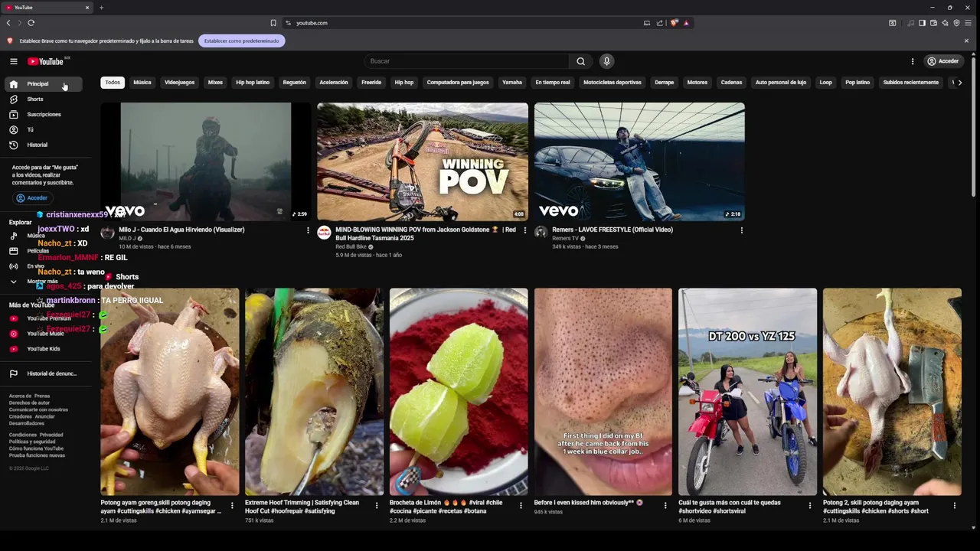Viewport: 980px width, 551px height.
Task: Click the Red Bull channel avatar
Action: point(324,232)
